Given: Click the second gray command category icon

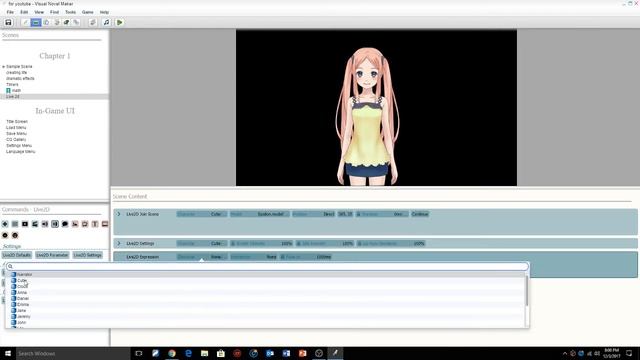Looking at the screenshot, I should pos(15,224).
